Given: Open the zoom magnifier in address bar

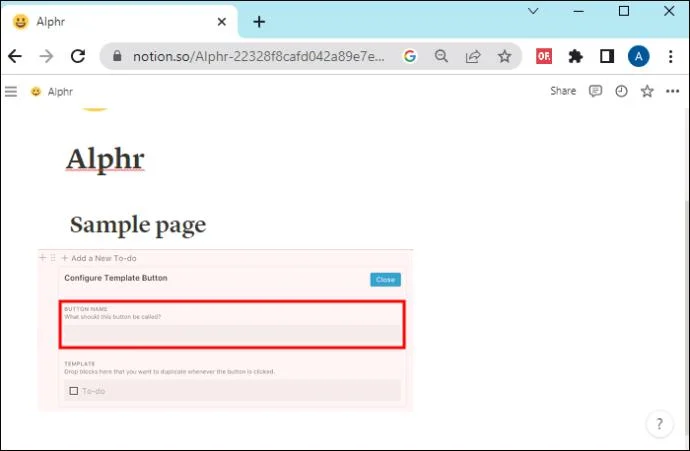Looking at the screenshot, I should pyautogui.click(x=441, y=56).
